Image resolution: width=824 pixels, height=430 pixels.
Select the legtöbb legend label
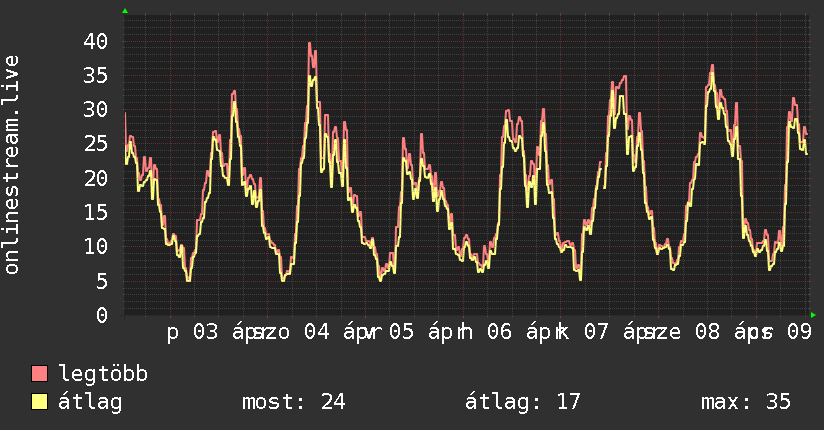103,373
